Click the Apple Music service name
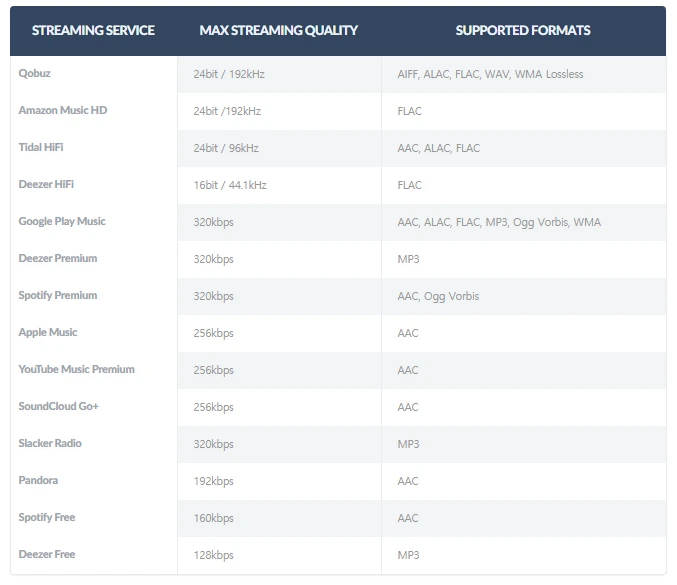 point(48,332)
